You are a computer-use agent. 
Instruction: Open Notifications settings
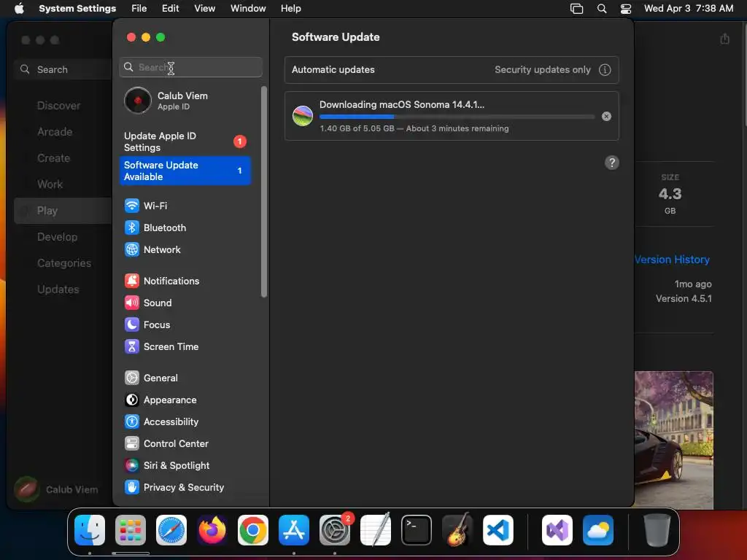pos(162,281)
